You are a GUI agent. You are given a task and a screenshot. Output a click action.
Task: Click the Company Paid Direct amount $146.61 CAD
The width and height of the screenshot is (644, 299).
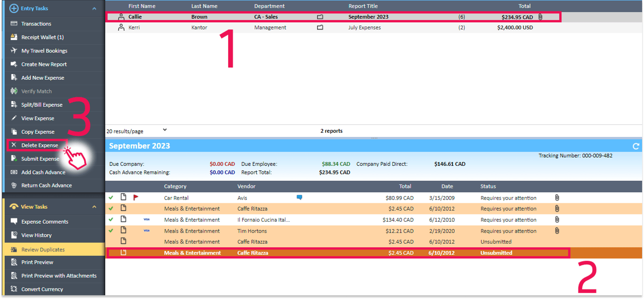450,164
